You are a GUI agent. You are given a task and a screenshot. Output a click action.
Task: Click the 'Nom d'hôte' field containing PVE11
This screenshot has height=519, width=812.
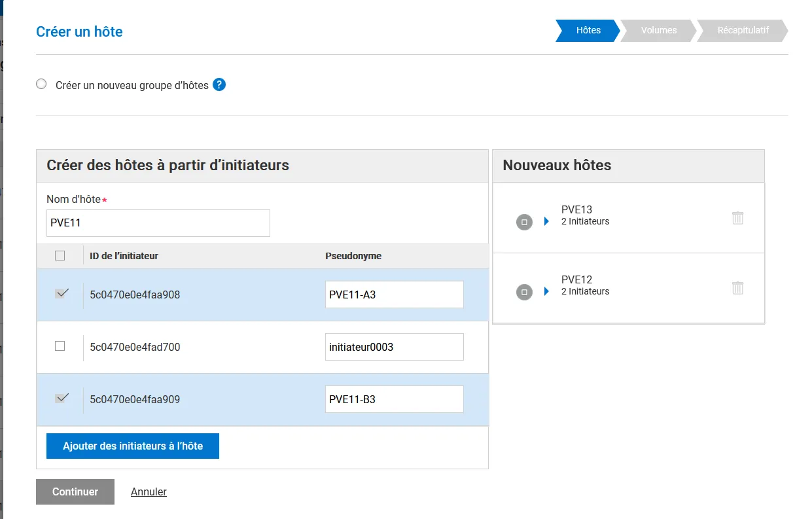click(158, 223)
